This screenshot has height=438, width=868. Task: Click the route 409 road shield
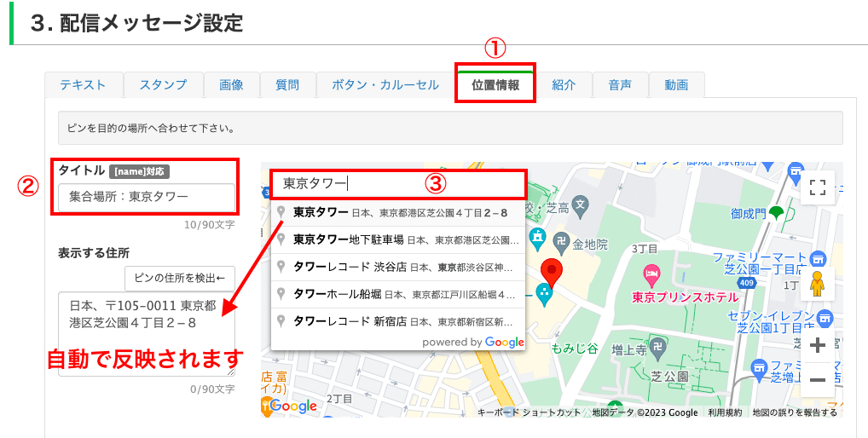(x=747, y=283)
